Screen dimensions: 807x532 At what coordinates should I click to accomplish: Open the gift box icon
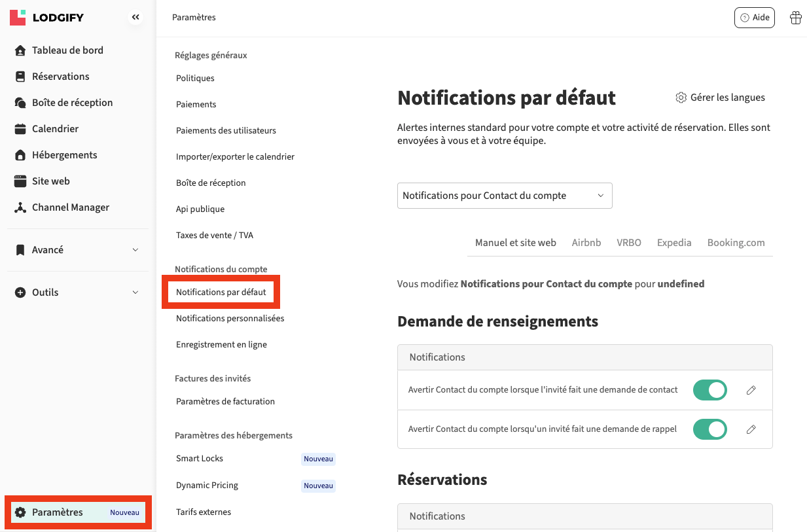click(x=795, y=18)
